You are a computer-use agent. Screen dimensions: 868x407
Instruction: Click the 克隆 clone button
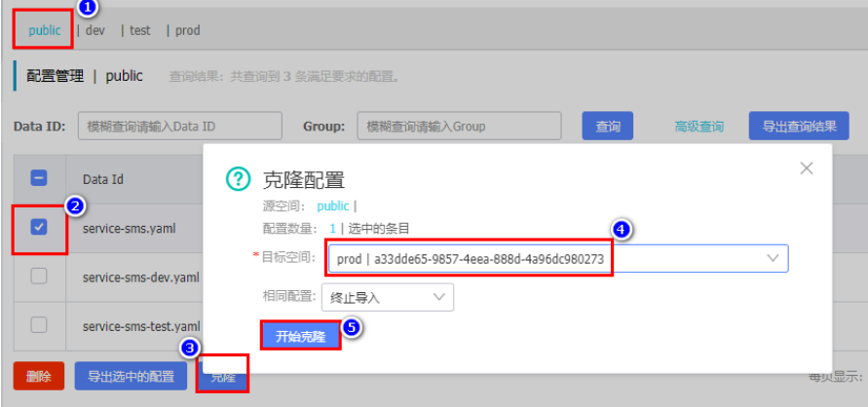(222, 377)
